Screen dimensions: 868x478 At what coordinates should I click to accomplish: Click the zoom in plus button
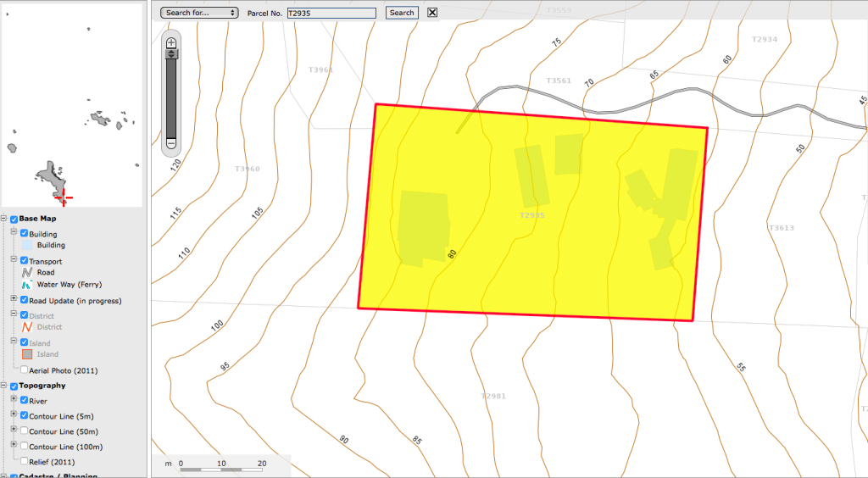[171, 42]
